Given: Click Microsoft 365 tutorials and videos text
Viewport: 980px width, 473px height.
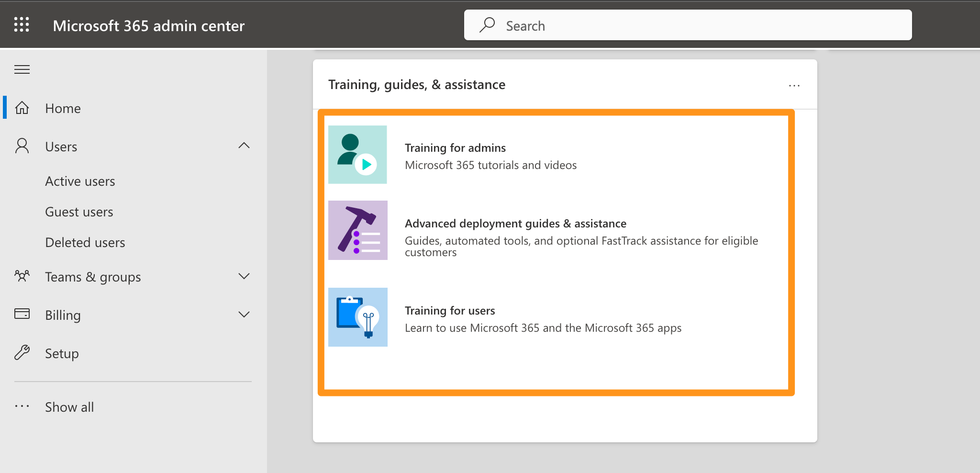Looking at the screenshot, I should click(x=490, y=165).
